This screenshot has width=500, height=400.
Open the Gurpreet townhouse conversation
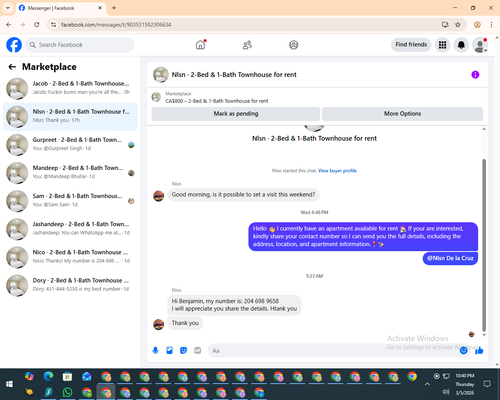click(70, 145)
